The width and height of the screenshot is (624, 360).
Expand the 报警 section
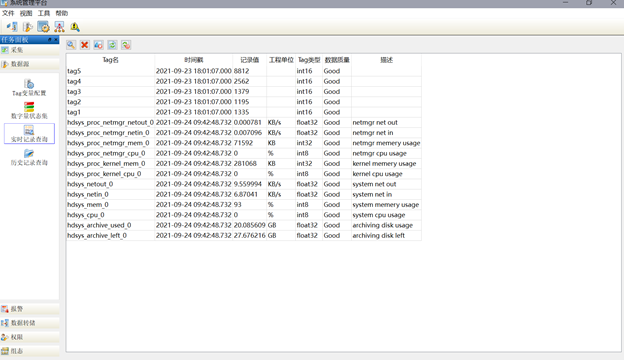[29, 309]
